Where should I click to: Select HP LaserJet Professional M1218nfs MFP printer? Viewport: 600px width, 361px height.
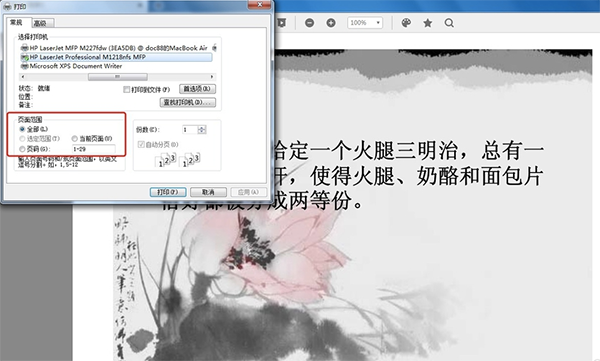(116, 57)
